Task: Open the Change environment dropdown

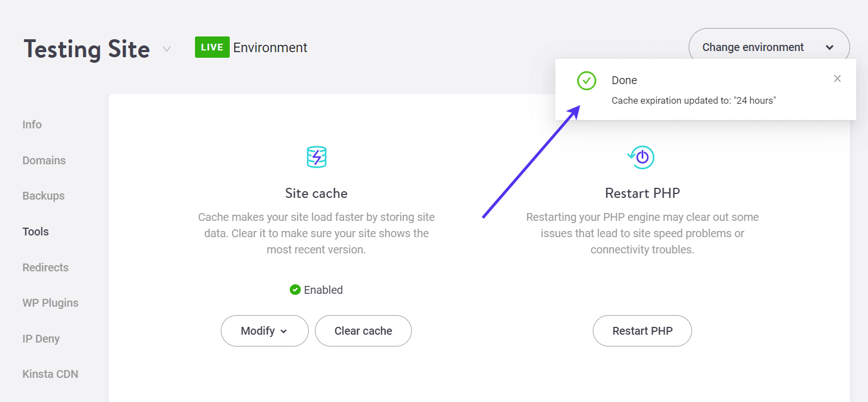Action: (768, 47)
